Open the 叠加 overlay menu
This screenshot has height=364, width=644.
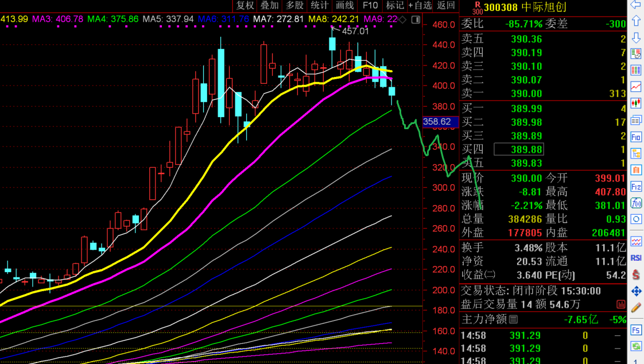pyautogui.click(x=270, y=5)
